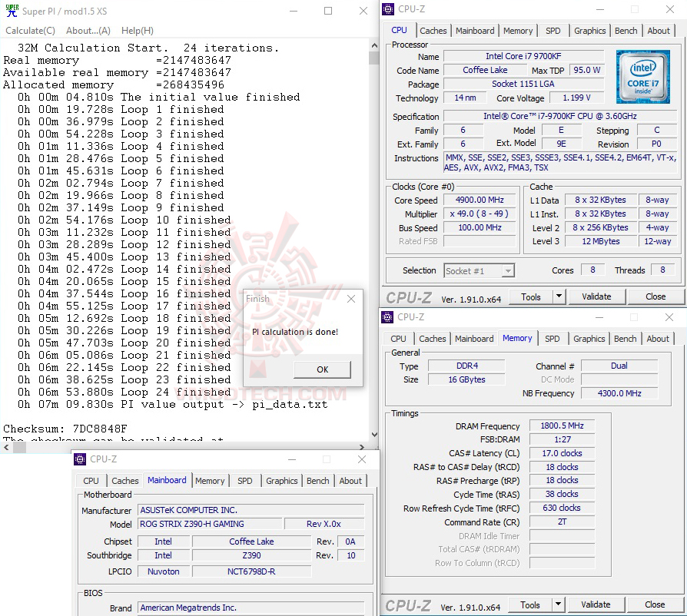Select About tab in Memory CPU-Z window
The width and height of the screenshot is (687, 616).
658,339
